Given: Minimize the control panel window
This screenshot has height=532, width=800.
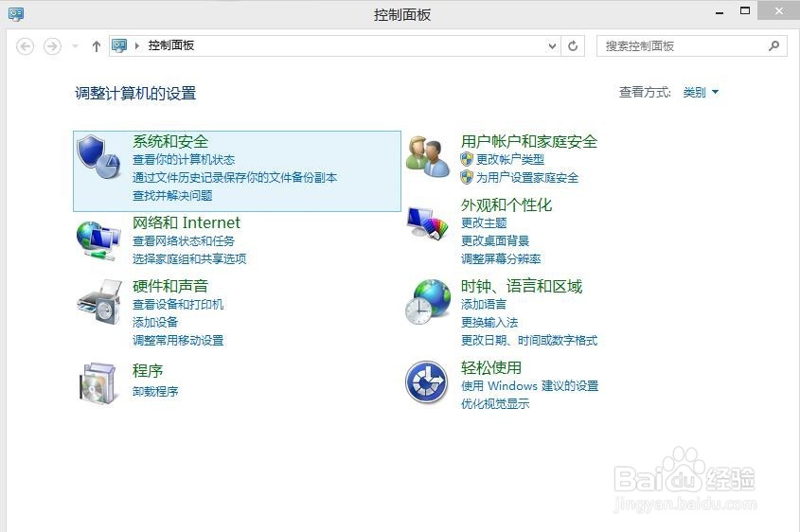Looking at the screenshot, I should pyautogui.click(x=720, y=12).
